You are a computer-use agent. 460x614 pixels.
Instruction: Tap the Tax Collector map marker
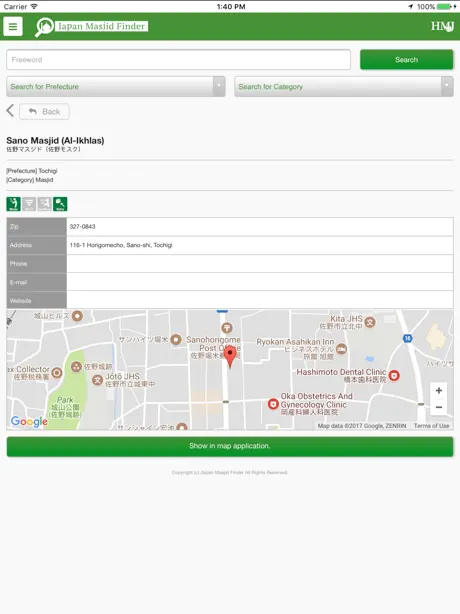tap(57, 372)
